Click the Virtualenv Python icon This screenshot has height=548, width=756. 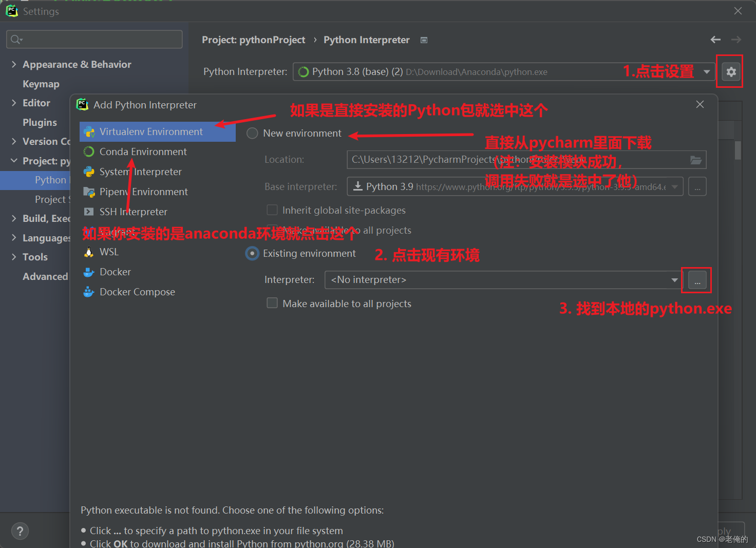(89, 132)
